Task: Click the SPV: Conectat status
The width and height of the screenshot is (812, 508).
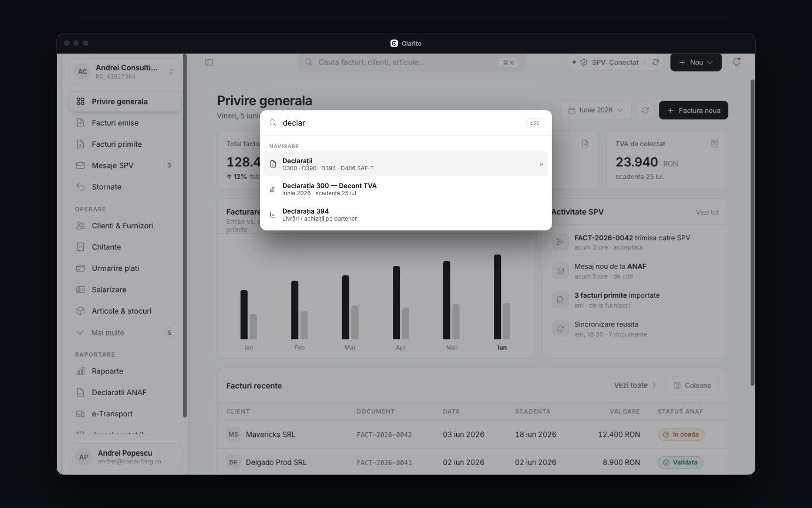Action: [x=606, y=62]
